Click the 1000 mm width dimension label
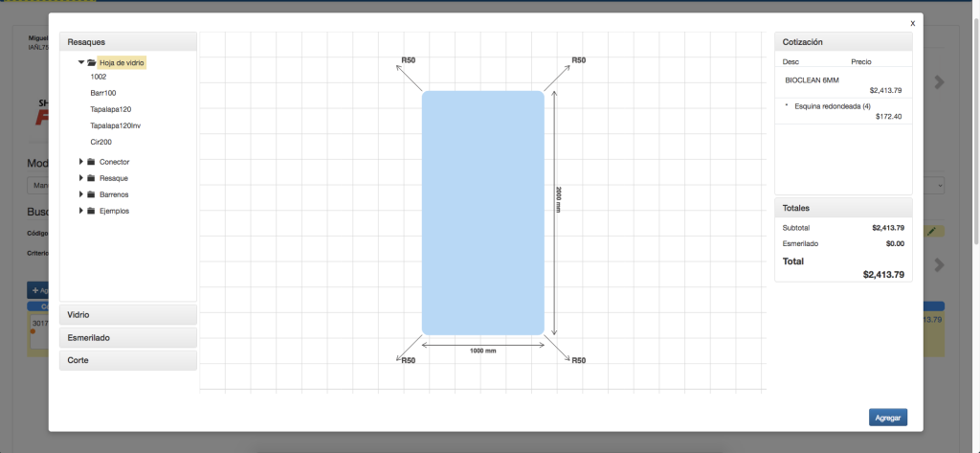 [x=482, y=351]
